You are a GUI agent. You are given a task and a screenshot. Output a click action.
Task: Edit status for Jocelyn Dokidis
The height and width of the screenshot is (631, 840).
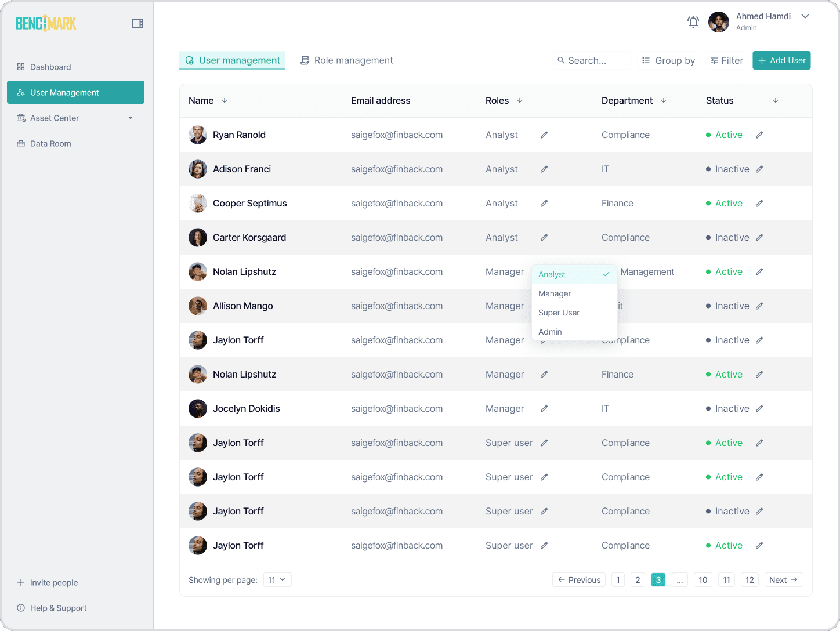coord(759,408)
